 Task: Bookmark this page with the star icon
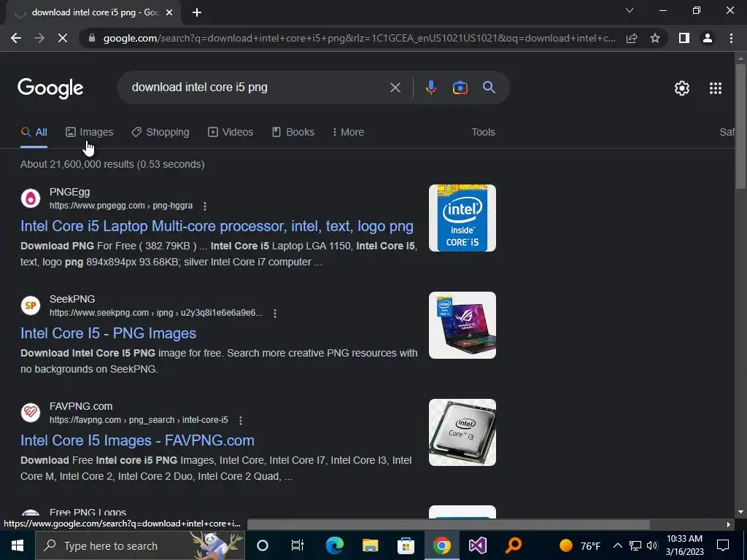[655, 38]
